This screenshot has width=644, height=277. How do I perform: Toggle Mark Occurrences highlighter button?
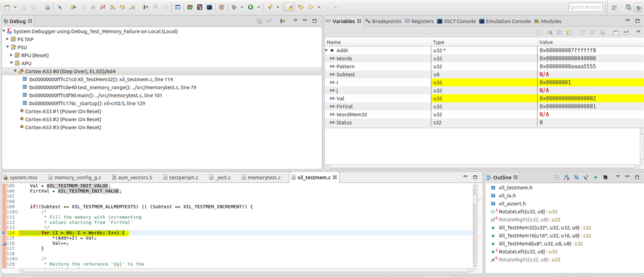click(x=289, y=7)
